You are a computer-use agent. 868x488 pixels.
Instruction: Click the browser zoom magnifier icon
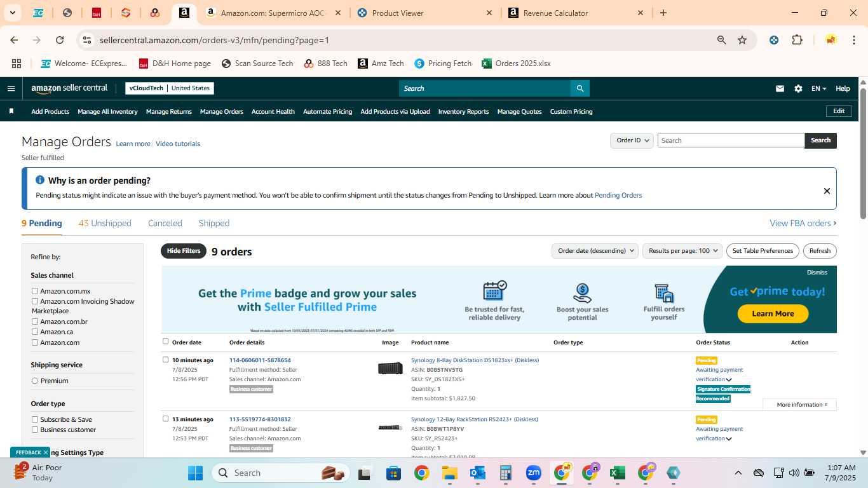point(722,40)
